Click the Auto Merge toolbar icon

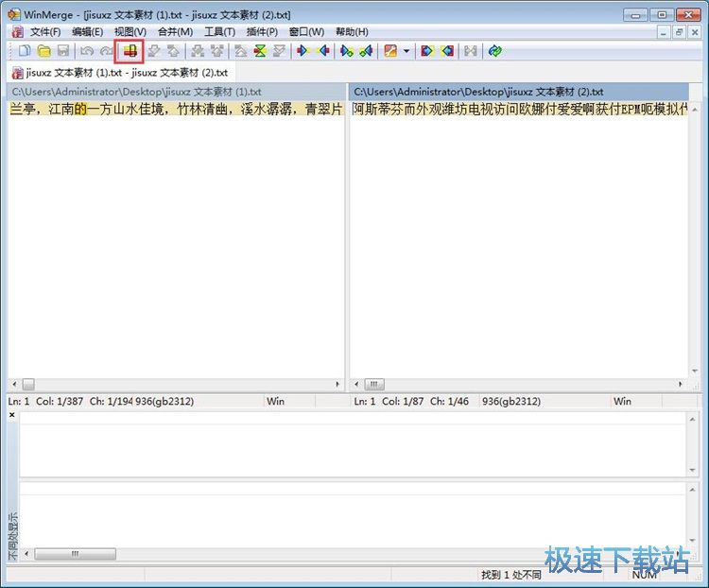point(470,51)
